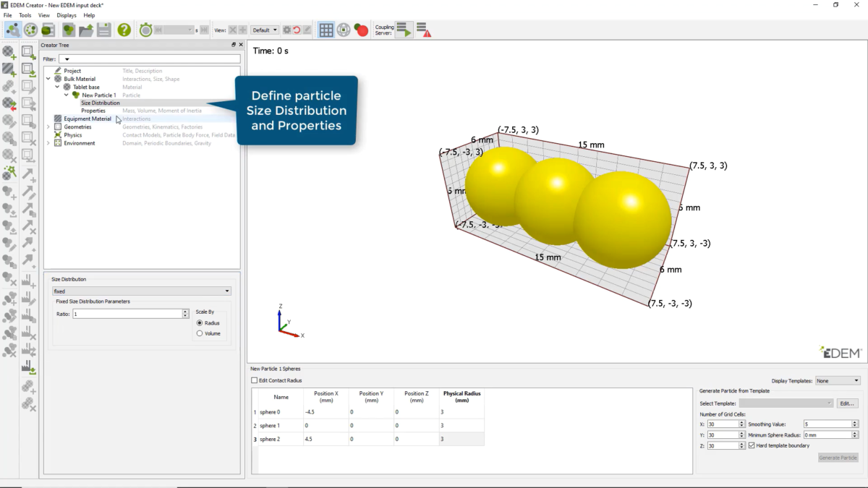Click sphere 1 Physical Radius cell
The image size is (868, 488).
pyautogui.click(x=461, y=425)
